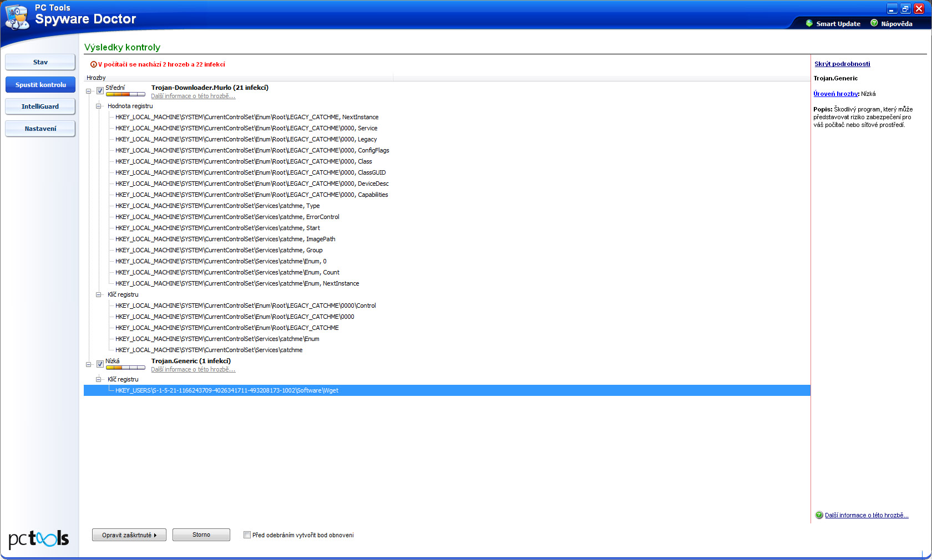Click the 'Skrýt podrobnosti' link
The width and height of the screenshot is (932, 560).
pos(842,64)
